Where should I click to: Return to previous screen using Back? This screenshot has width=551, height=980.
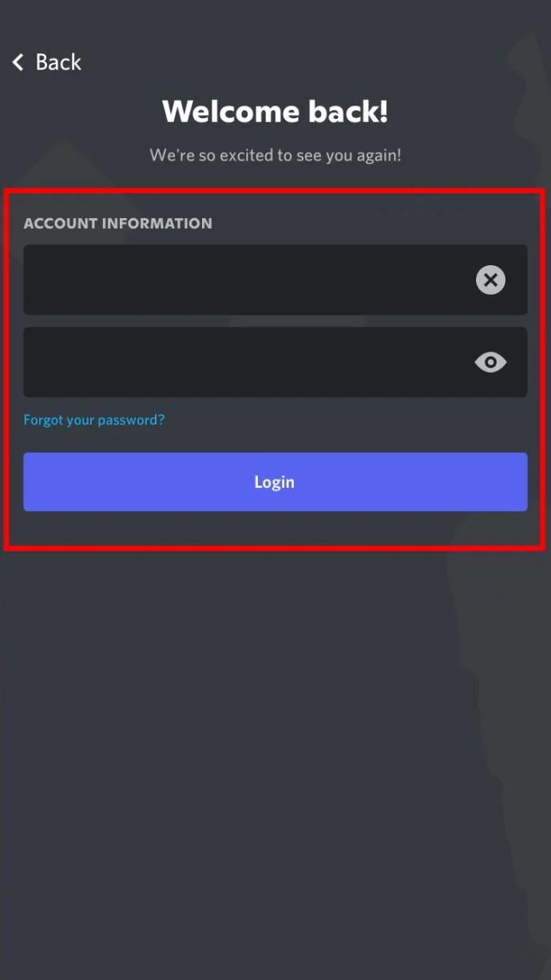coord(46,62)
